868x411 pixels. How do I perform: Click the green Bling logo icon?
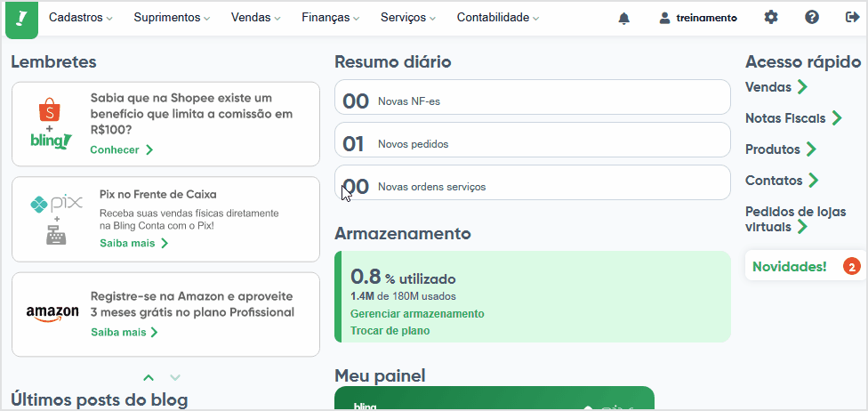point(21,20)
